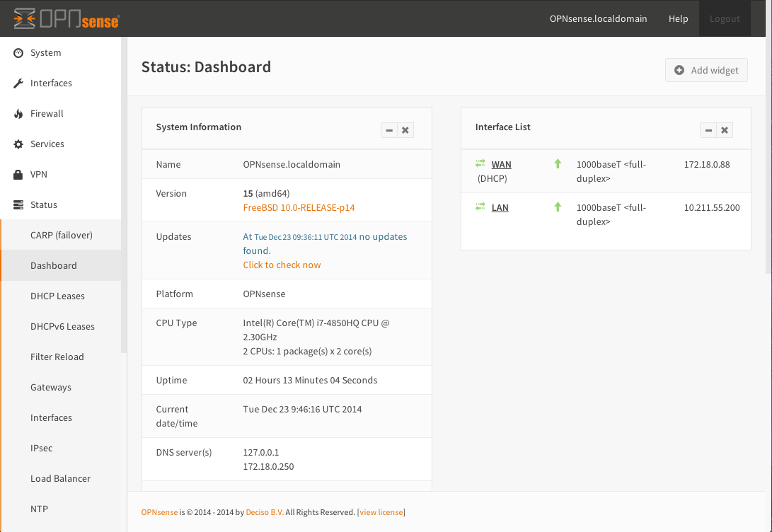The image size is (772, 532).
Task: Click the LAN IP address 10.211.55.200
Action: click(x=711, y=208)
